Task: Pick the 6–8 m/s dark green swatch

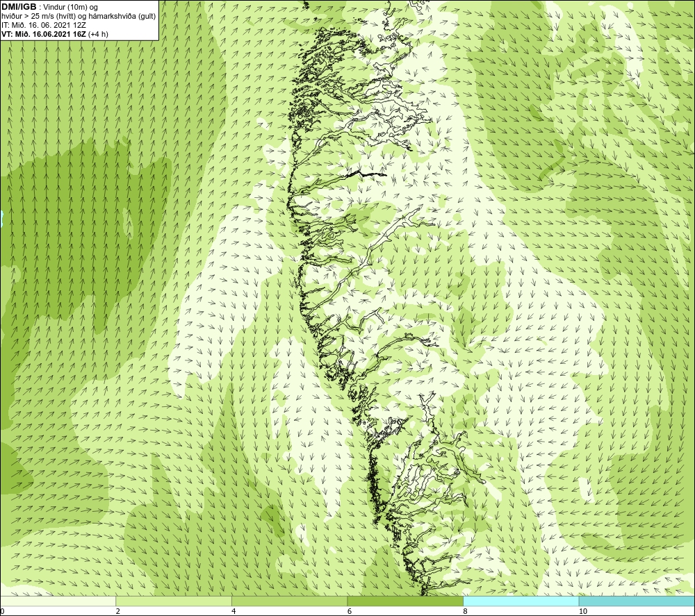Action: pyautogui.click(x=405, y=601)
